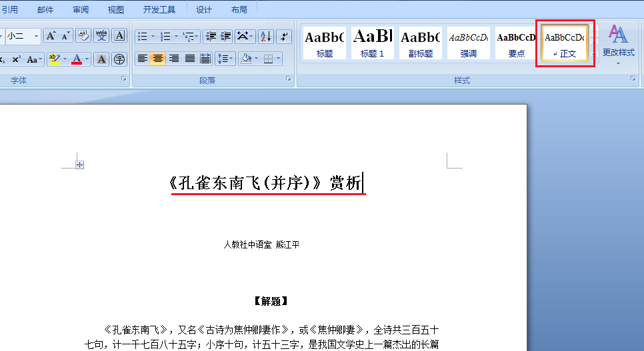Screen dimensions: 644x351
Task: Apply the 标题 1 style
Action: [x=372, y=43]
